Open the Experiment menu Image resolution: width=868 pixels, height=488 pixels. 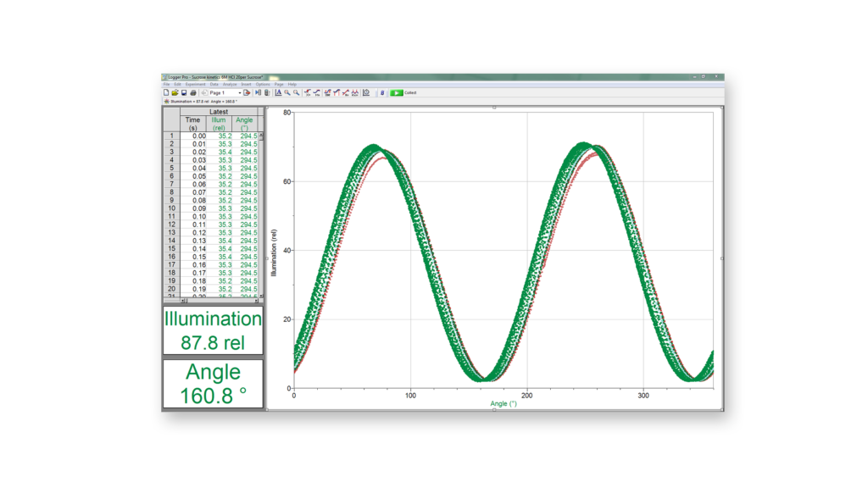pos(196,85)
